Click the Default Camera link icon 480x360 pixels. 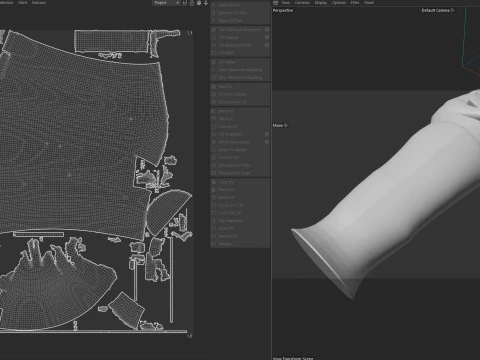pos(452,10)
